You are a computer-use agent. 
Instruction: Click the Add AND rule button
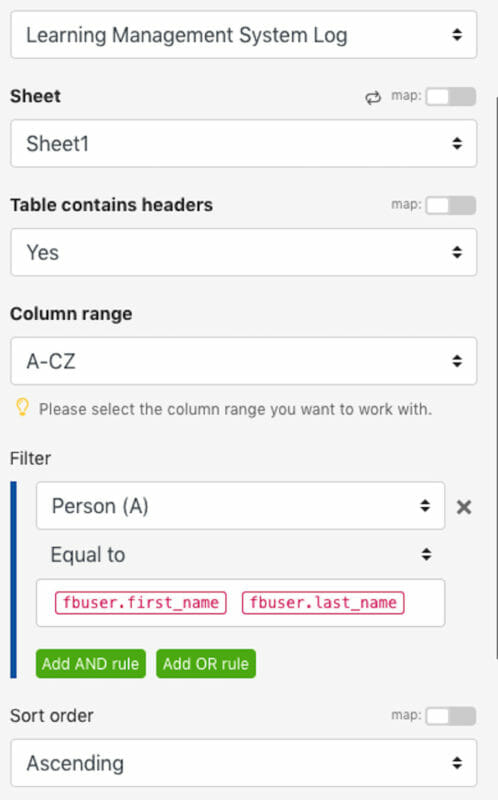click(91, 663)
